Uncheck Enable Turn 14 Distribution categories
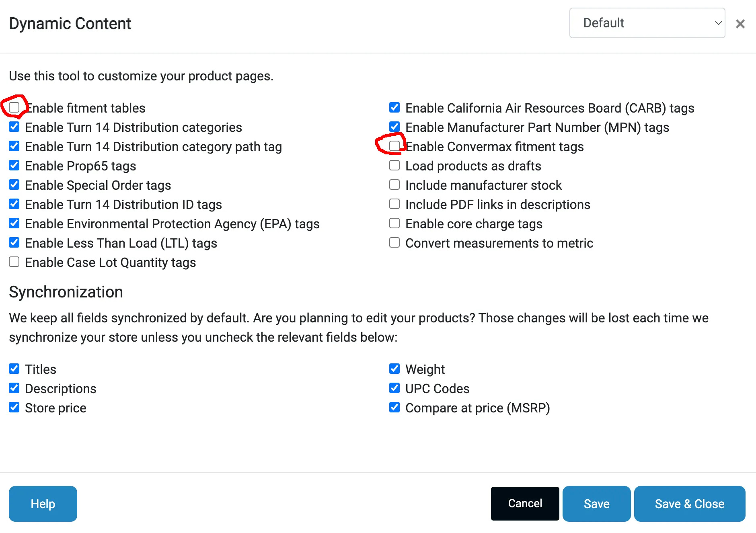 [14, 127]
